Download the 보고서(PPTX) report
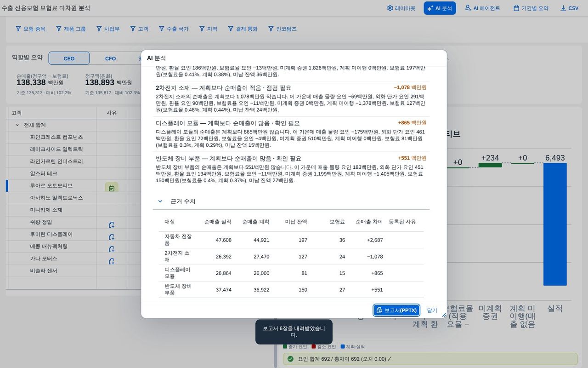Screen dimensions: 588x368 point(396,310)
